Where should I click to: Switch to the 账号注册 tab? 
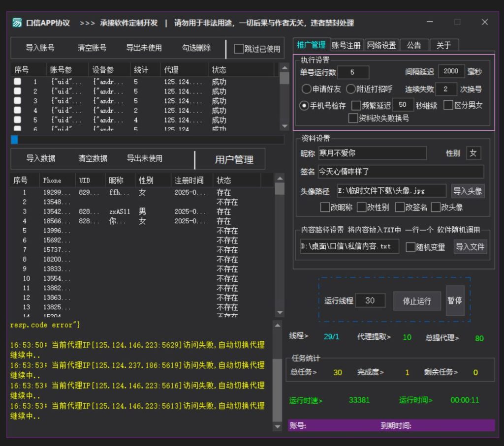point(346,45)
